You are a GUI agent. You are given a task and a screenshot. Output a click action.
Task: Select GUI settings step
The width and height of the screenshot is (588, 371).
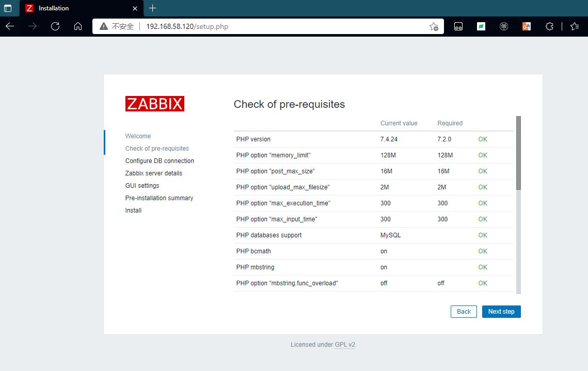coord(142,186)
